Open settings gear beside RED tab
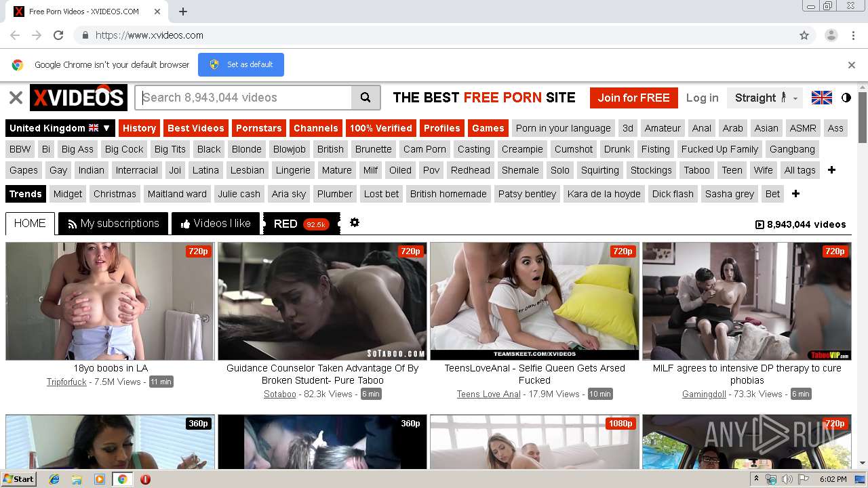868x488 pixels. pyautogui.click(x=355, y=222)
